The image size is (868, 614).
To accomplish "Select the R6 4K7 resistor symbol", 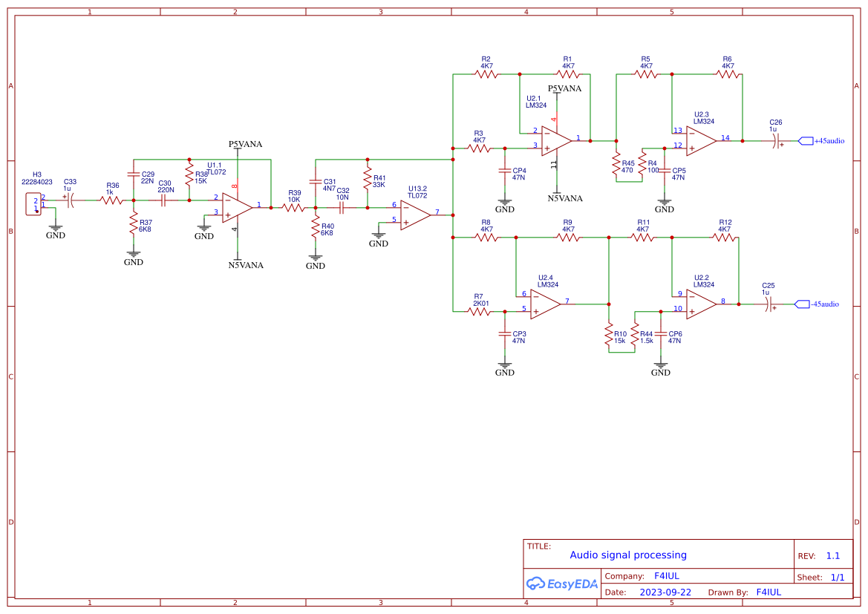I will pos(728,74).
